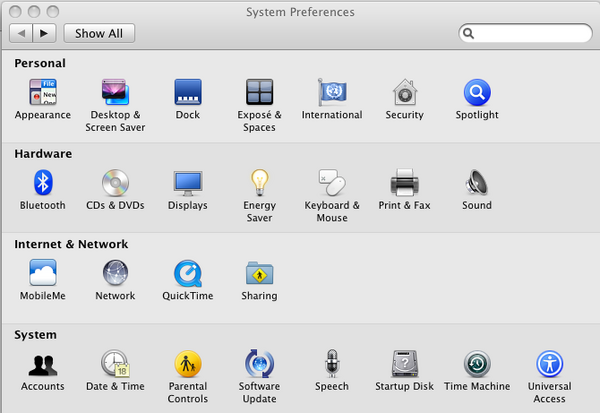The height and width of the screenshot is (413, 600).
Task: Go back with the left arrow button
Action: click(x=21, y=33)
